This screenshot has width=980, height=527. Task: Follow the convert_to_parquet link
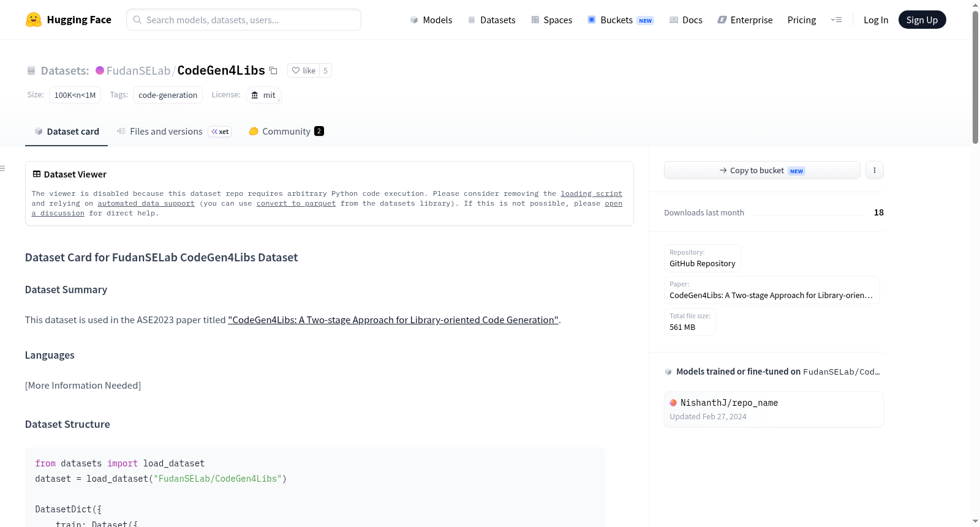(296, 203)
